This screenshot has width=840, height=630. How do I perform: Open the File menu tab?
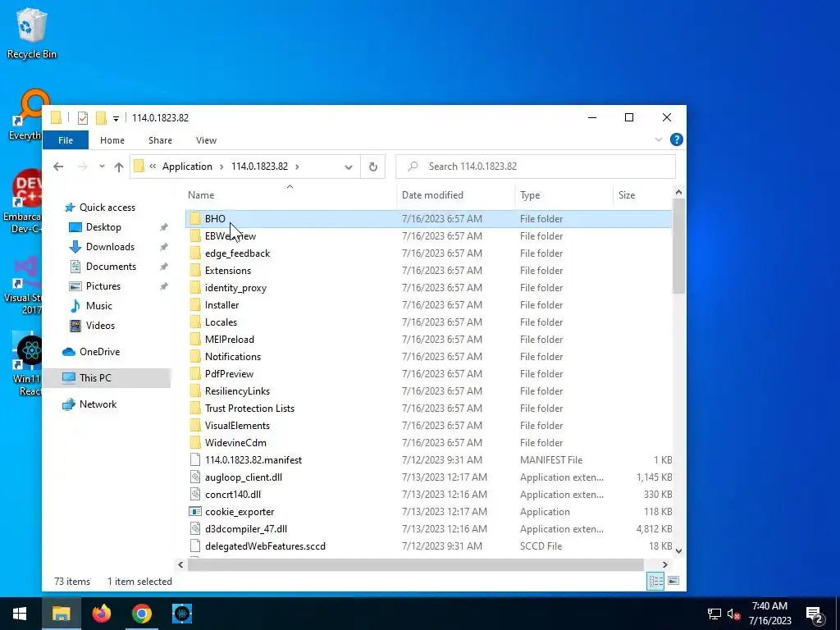pos(66,140)
